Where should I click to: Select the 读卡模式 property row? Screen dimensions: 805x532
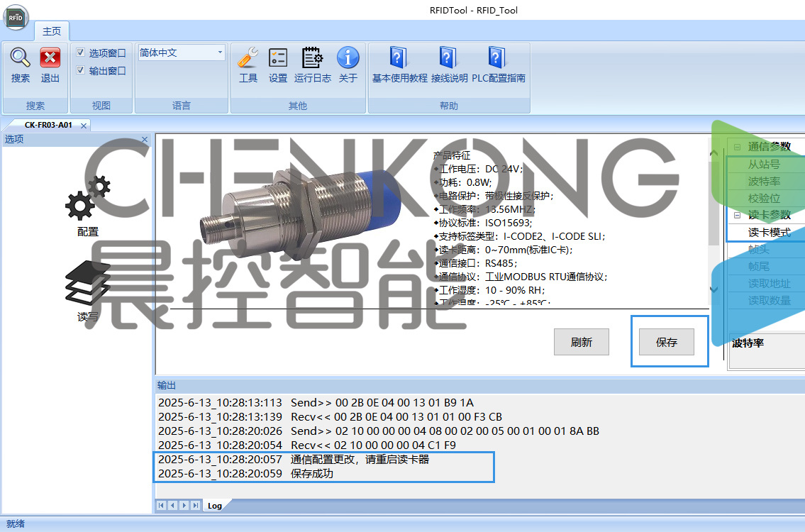767,232
